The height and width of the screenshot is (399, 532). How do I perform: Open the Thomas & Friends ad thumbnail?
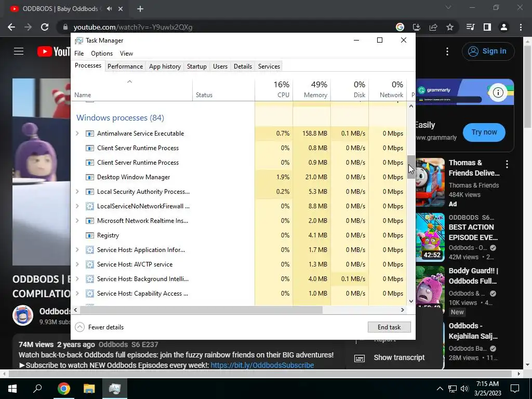pos(430,182)
